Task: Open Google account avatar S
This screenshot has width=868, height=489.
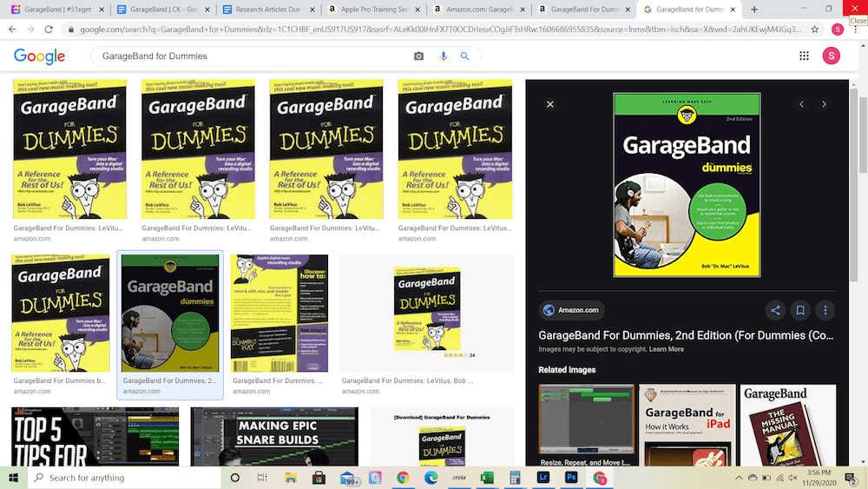Action: click(x=831, y=56)
